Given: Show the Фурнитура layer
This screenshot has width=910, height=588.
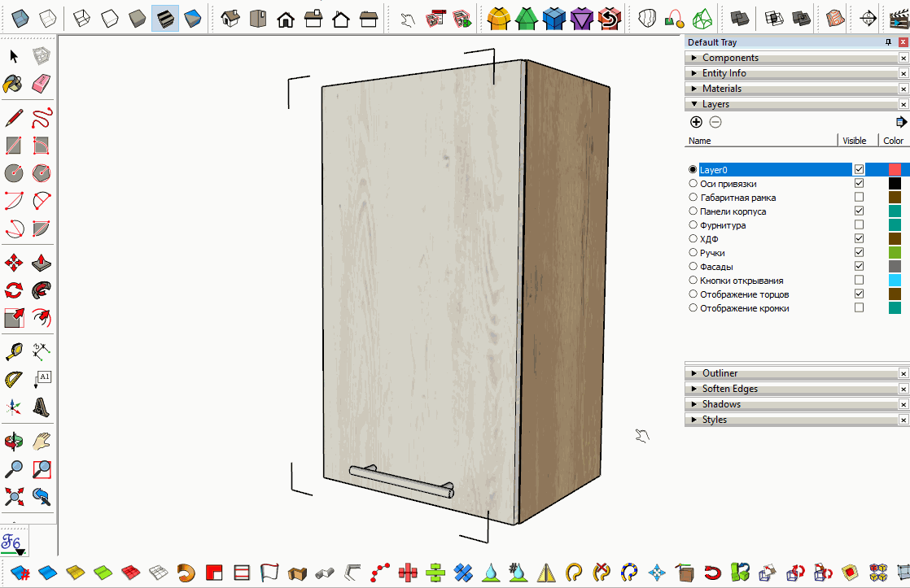Looking at the screenshot, I should tap(859, 225).
